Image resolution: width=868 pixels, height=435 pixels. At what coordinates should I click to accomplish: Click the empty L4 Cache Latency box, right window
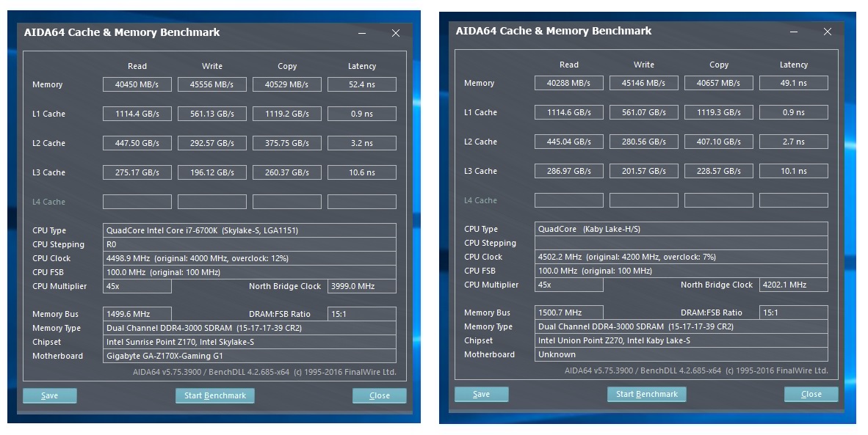(x=794, y=200)
